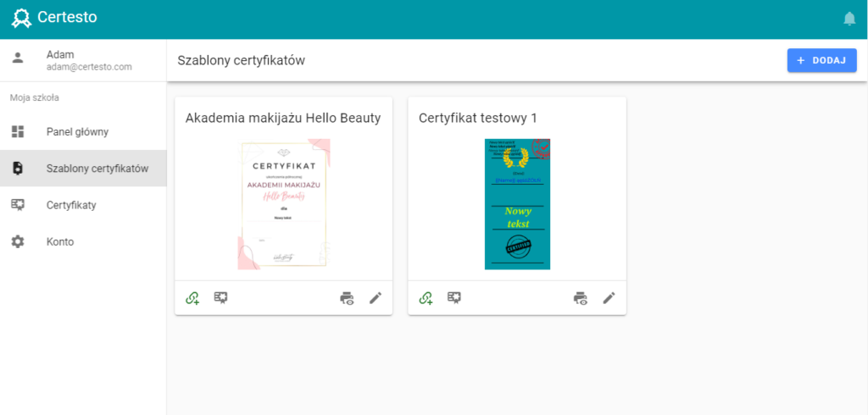Open the Hello Beauty certificate thumbnail
Image resolution: width=868 pixels, height=415 pixels.
(x=284, y=204)
